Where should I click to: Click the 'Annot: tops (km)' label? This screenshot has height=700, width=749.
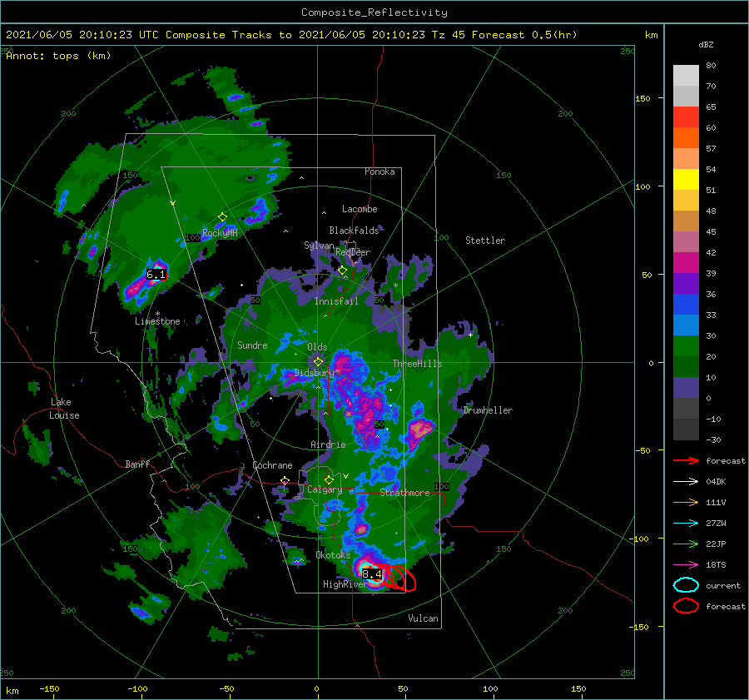(x=58, y=56)
